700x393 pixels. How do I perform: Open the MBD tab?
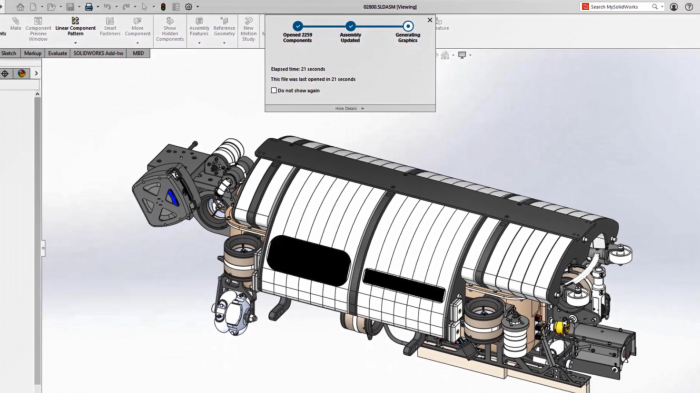[138, 53]
